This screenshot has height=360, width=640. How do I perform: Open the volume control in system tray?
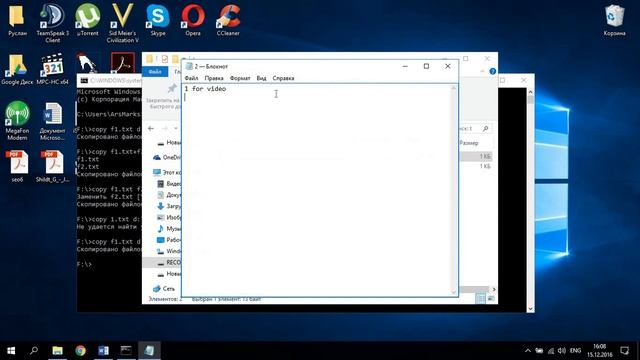(x=562, y=351)
